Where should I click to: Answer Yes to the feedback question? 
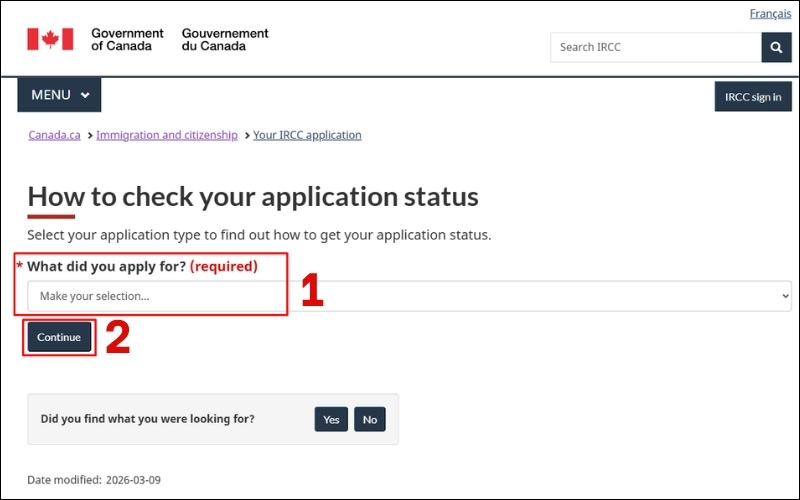coord(331,419)
